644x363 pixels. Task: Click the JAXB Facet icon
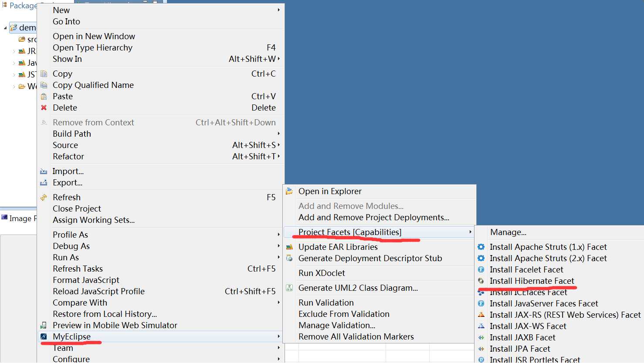coord(481,337)
